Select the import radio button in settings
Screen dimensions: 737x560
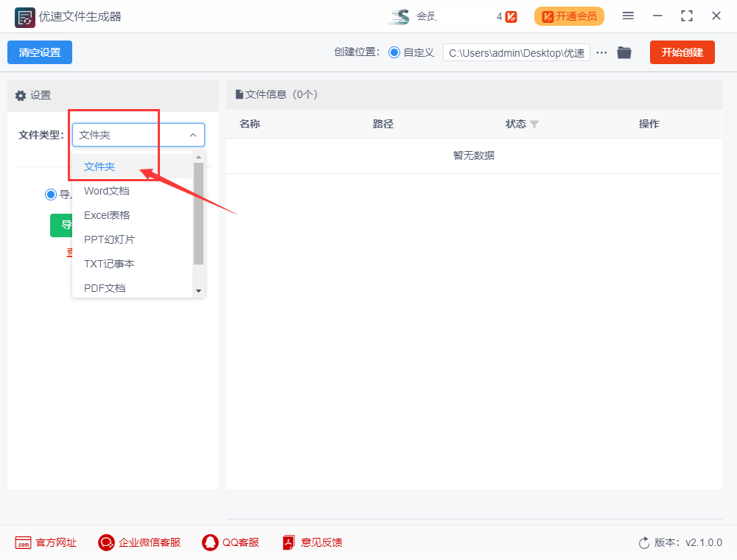(x=51, y=195)
